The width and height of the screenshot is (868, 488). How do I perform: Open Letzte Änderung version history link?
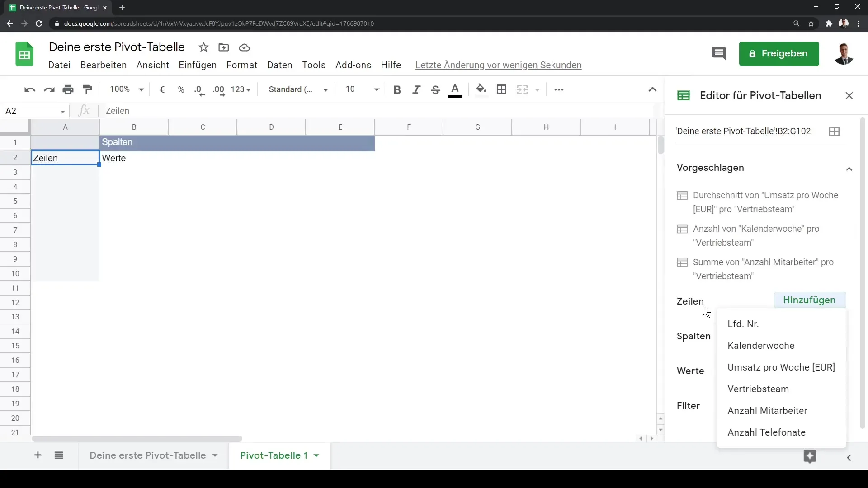[x=498, y=65]
